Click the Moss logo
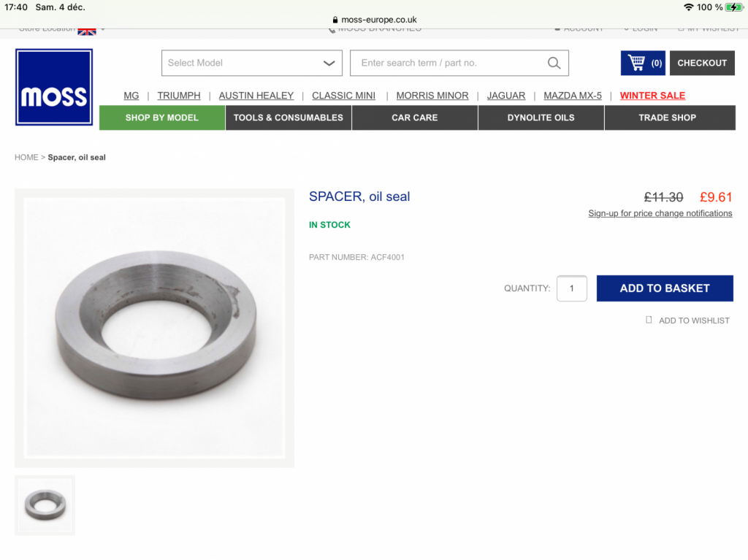The image size is (748, 560). tap(54, 88)
